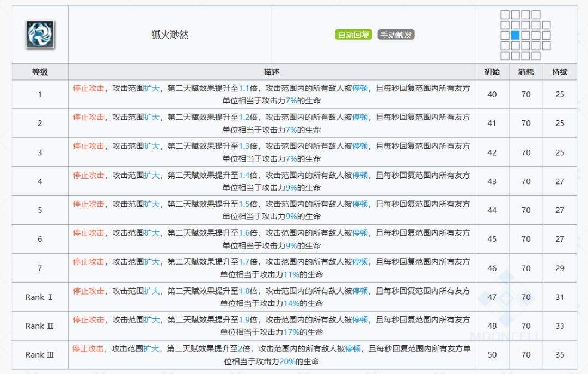Screen dimensions: 588x374
Task: Click the 描述 column header
Action: (272, 72)
